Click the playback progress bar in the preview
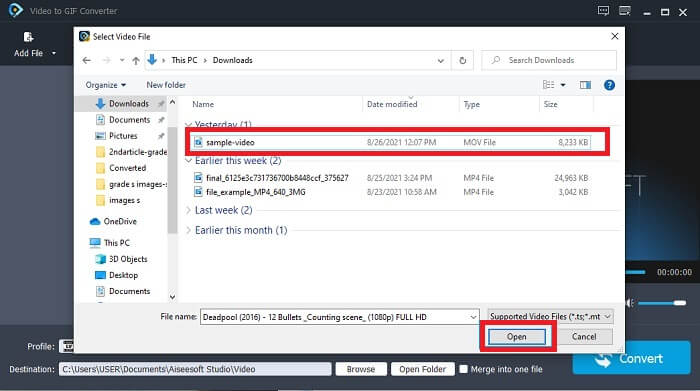This screenshot has height=391, width=700. tap(635, 272)
